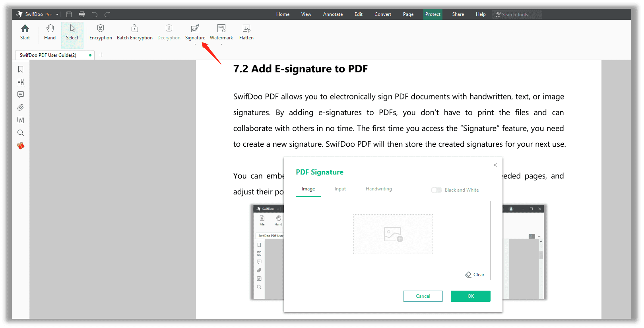This screenshot has width=644, height=328.
Task: Click the heading '7.2 Add E-signature to PDF'
Action: [x=301, y=69]
